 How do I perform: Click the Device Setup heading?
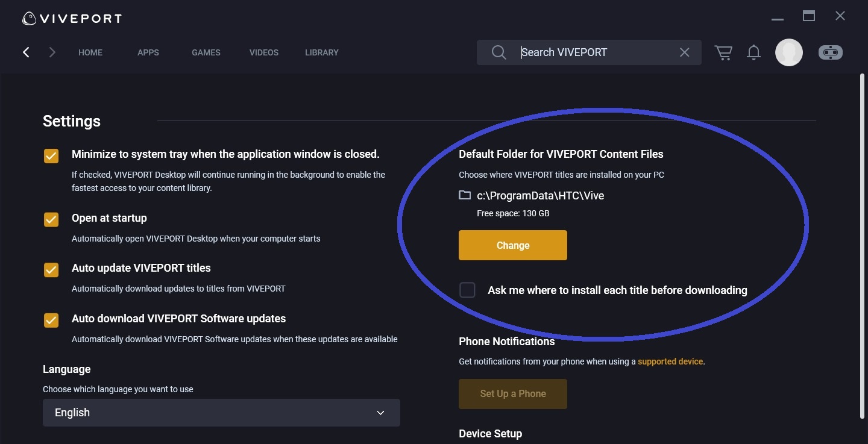(x=490, y=434)
